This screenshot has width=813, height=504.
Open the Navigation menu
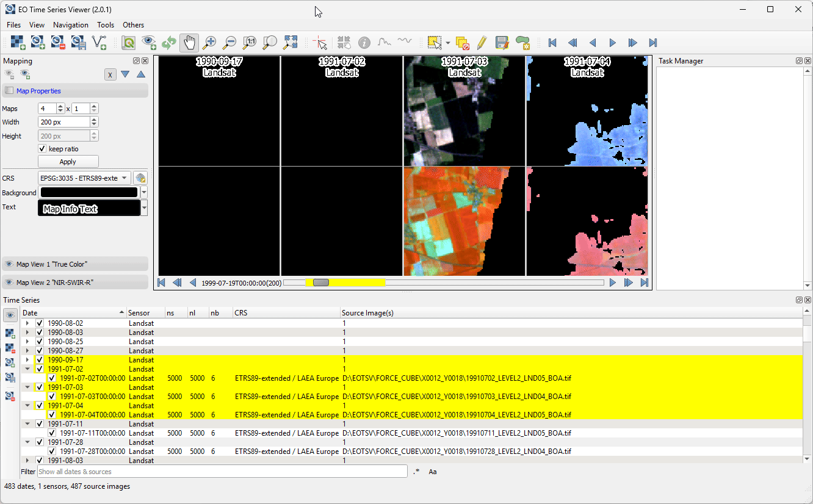click(71, 25)
